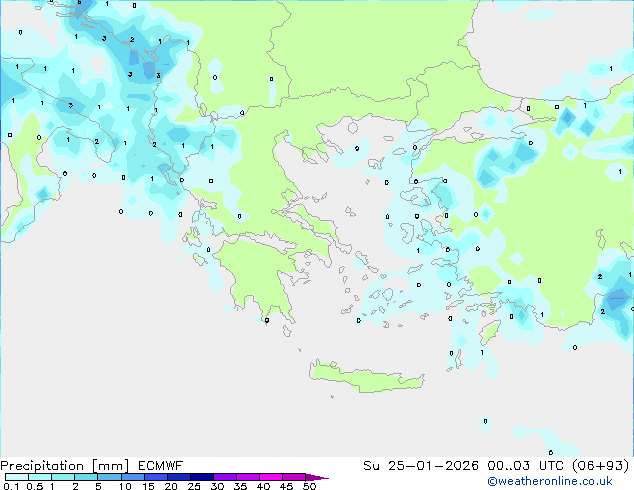Viewport: 634px width, 490px height.
Task: Pick legend swatch between 15 and 20
Action: [155, 477]
